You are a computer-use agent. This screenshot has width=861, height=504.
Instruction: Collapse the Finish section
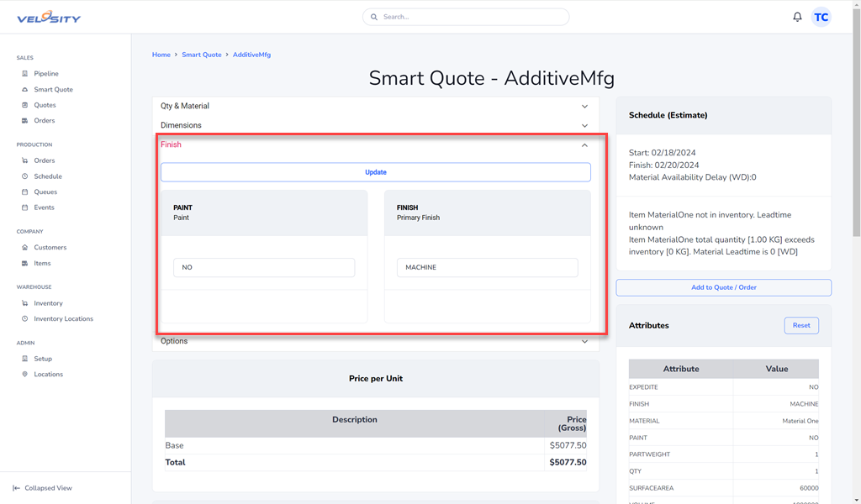(x=584, y=145)
